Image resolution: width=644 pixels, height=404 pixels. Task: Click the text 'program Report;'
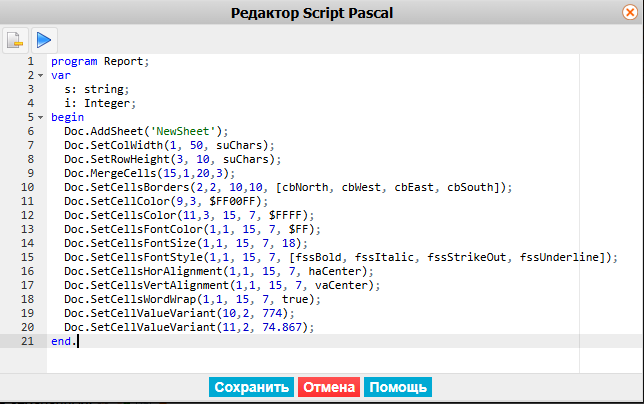tap(100, 62)
